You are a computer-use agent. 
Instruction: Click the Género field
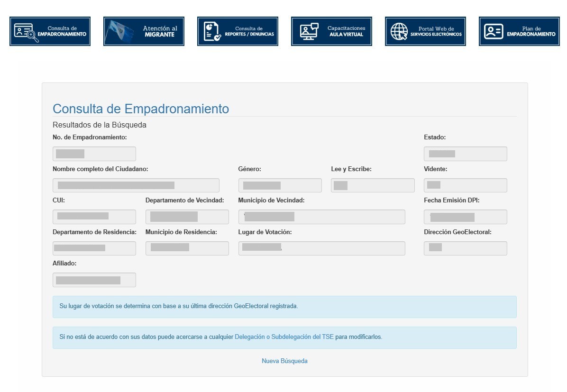280,185
